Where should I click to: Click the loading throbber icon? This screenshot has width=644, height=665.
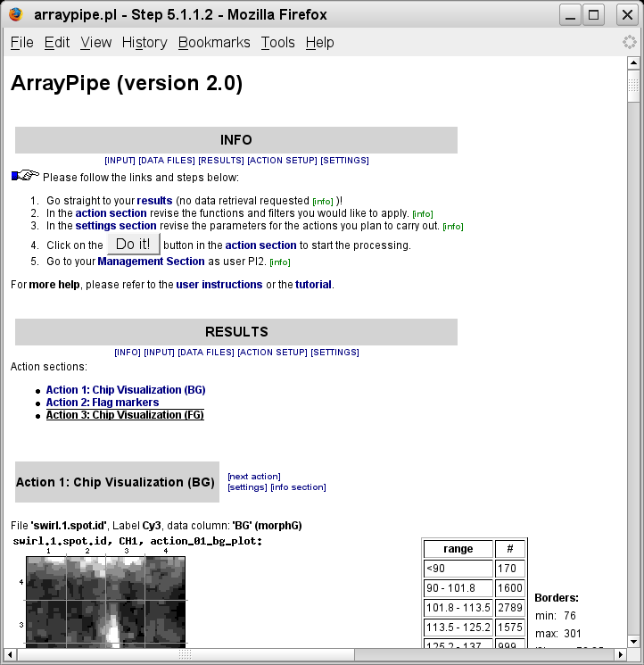630,42
